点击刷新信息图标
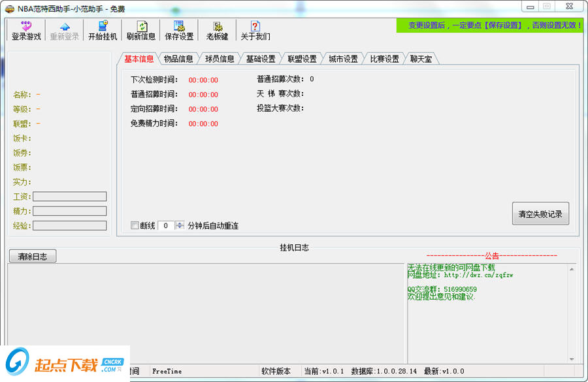The image size is (588, 382). point(140,29)
